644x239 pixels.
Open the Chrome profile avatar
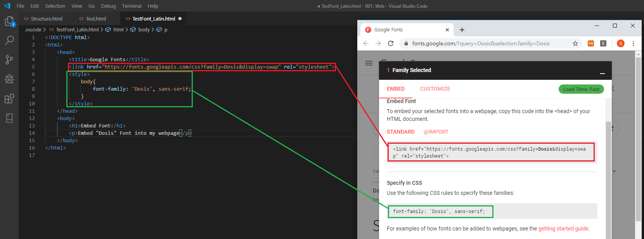point(621,43)
